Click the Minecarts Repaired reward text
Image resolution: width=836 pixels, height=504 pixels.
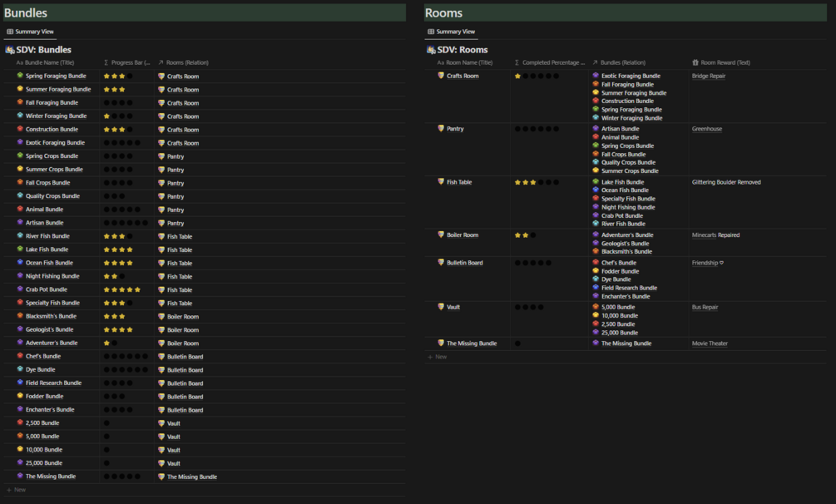(x=715, y=235)
